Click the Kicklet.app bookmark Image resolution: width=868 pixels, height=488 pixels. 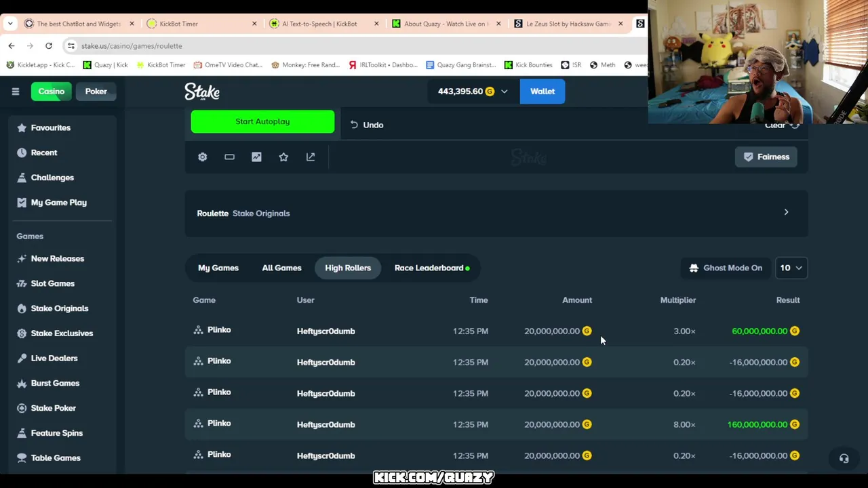[40, 65]
